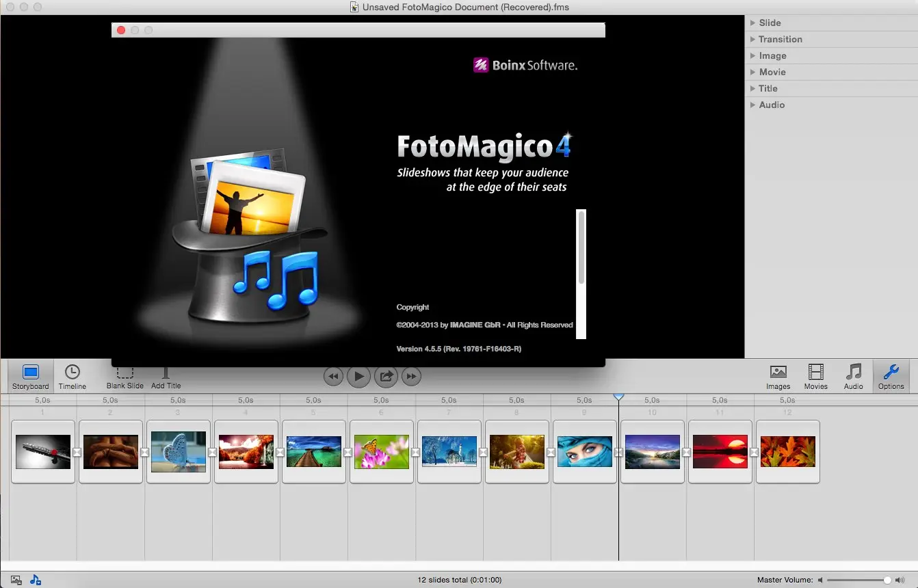This screenshot has width=918, height=588.
Task: Toggle the Options wrench panel
Action: click(x=891, y=377)
